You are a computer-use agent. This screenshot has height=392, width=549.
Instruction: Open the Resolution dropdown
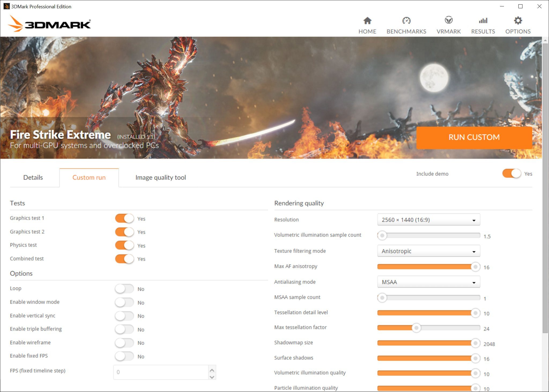[428, 220]
